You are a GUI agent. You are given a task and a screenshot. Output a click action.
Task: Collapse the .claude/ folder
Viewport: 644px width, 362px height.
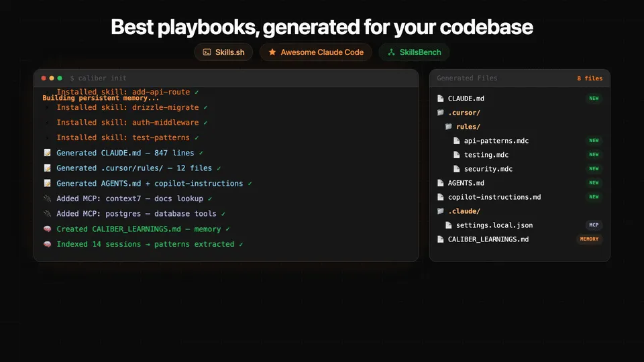point(464,211)
